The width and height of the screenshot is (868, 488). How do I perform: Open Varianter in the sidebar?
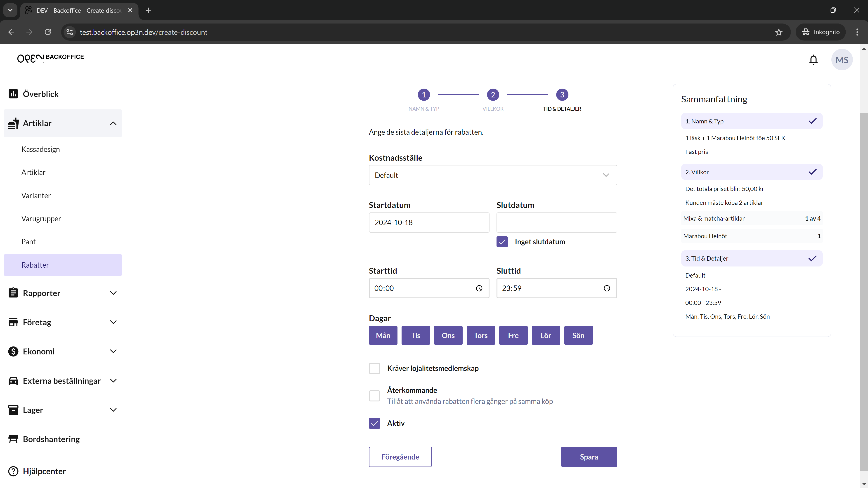(36, 195)
